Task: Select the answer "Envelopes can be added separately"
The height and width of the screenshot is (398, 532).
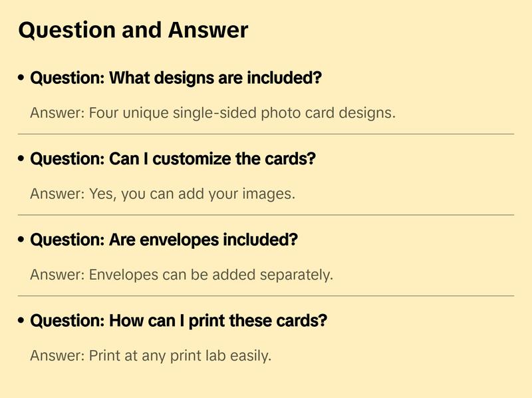Action: coord(181,275)
